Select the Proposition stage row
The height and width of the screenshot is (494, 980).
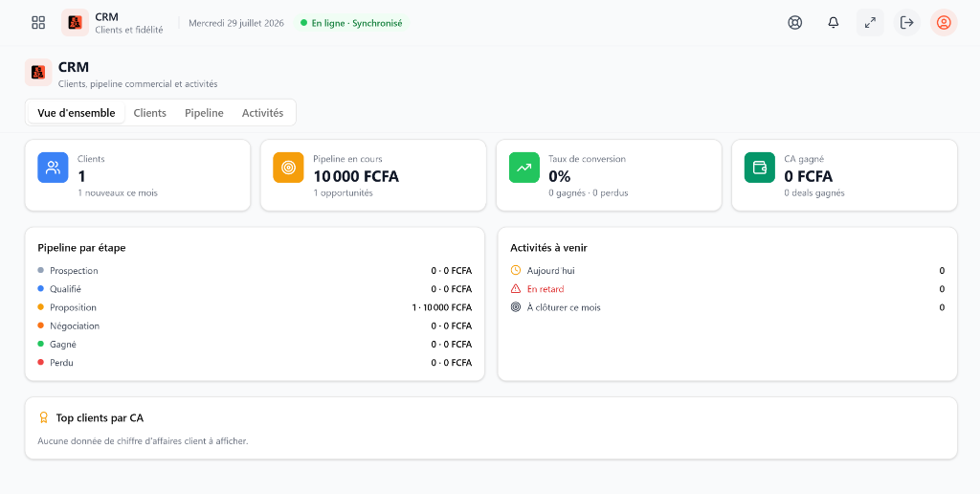click(255, 307)
